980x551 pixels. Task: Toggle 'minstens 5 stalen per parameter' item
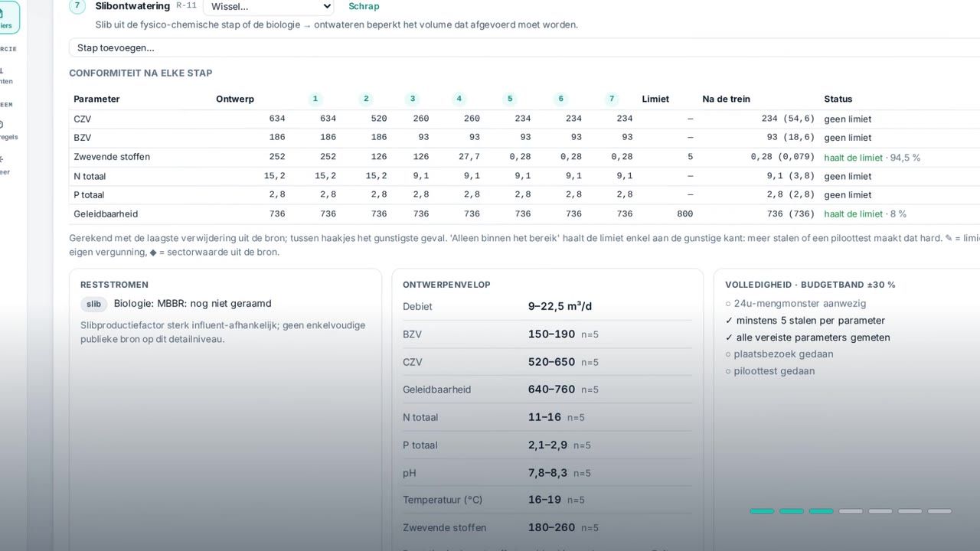[x=805, y=321]
